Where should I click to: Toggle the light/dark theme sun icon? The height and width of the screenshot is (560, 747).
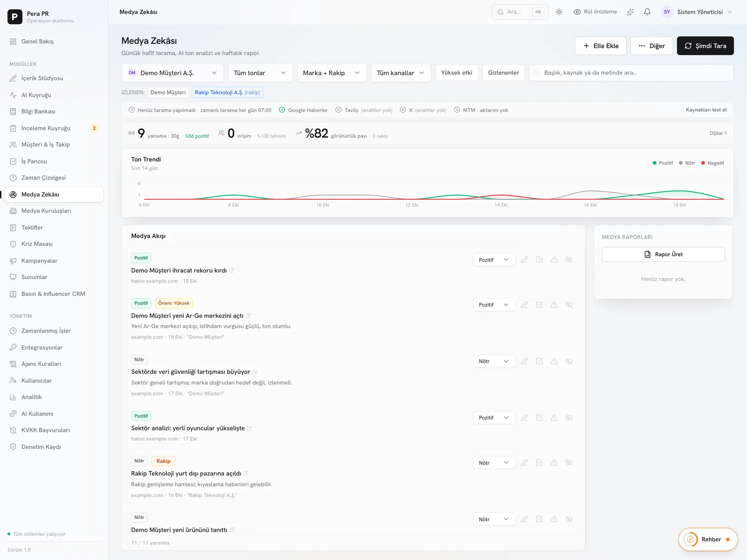(559, 12)
